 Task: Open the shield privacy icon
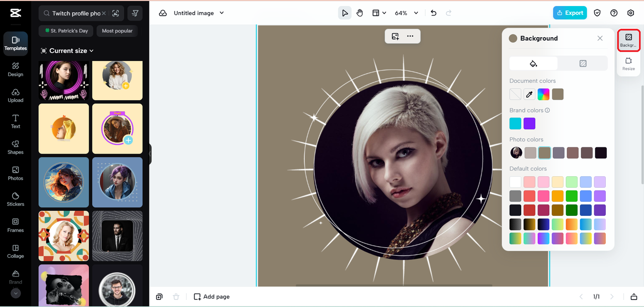click(x=597, y=13)
